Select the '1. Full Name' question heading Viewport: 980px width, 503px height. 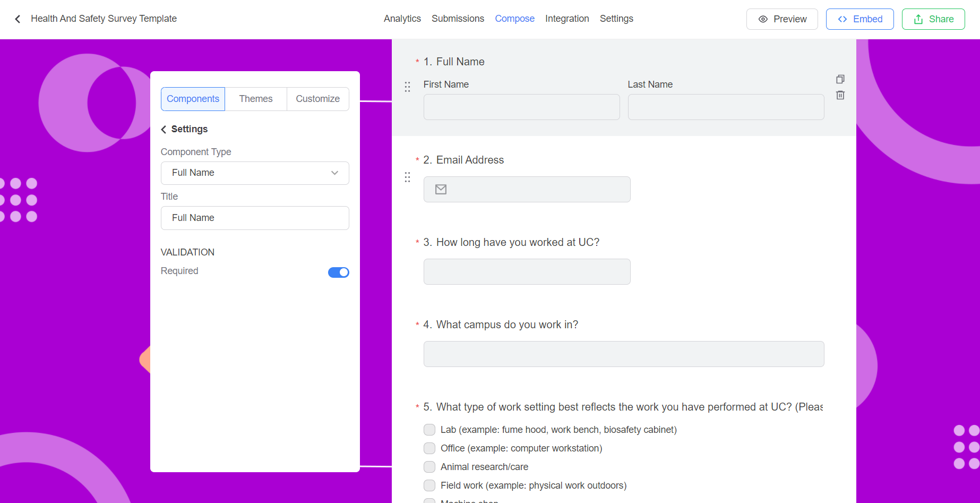454,62
